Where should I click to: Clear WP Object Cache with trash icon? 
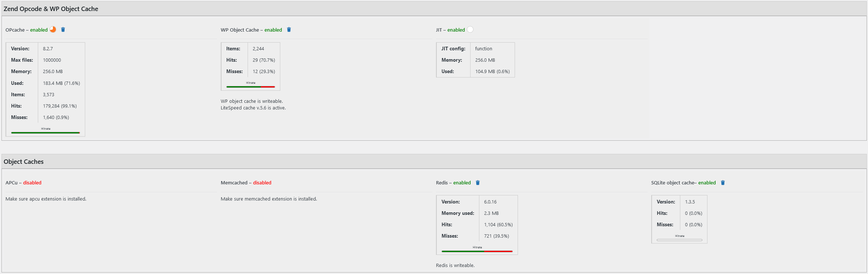[289, 29]
